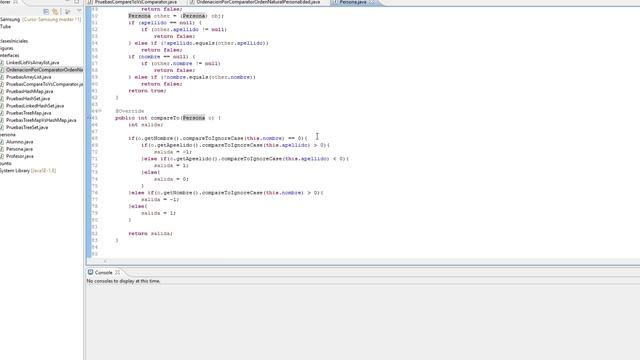The height and width of the screenshot is (360, 640).
Task: Open the puntos package in the tree
Action: click(x=6, y=163)
